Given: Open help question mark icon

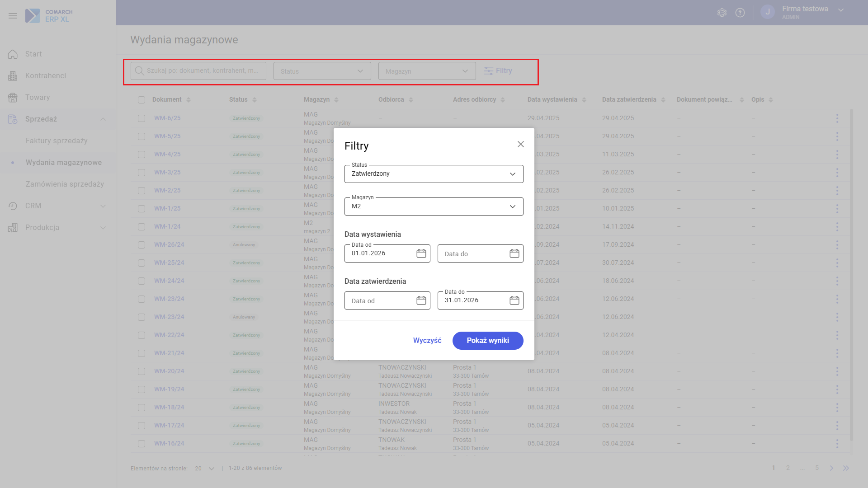Looking at the screenshot, I should tap(740, 13).
